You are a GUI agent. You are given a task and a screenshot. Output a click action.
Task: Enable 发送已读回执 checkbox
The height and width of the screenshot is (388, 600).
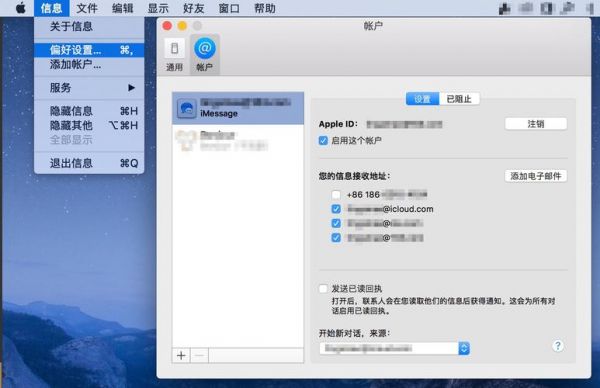(323, 289)
